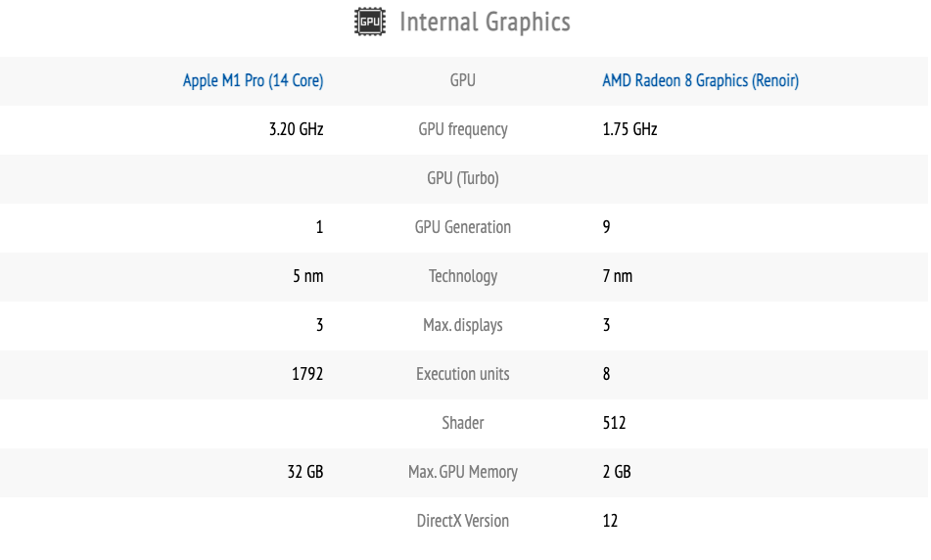Select the 3.20 GHz frequency value
Viewport: 931px width, 560px height.
296,129
